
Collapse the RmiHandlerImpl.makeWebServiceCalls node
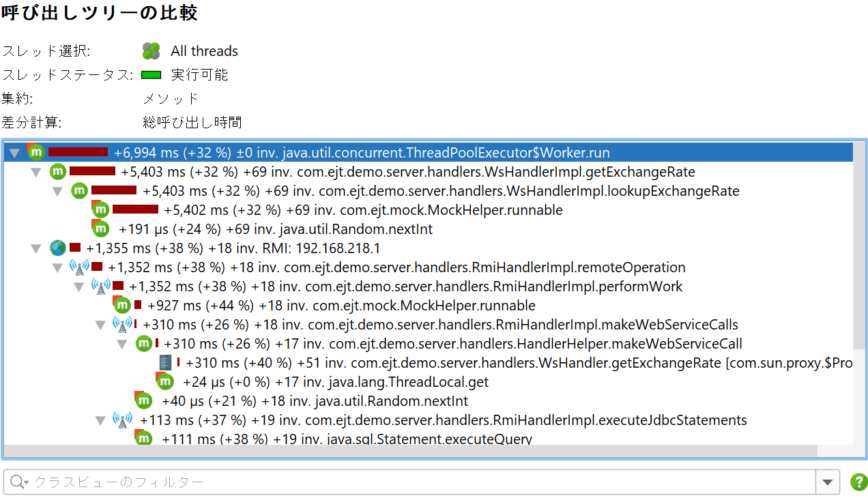[100, 325]
